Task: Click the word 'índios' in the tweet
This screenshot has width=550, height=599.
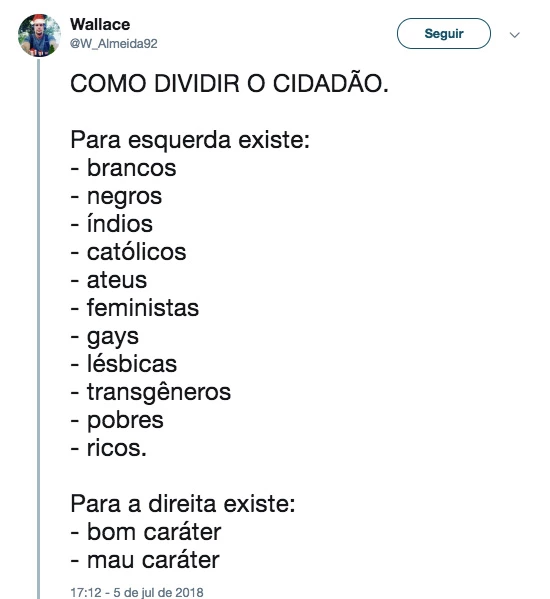Action: (120, 223)
